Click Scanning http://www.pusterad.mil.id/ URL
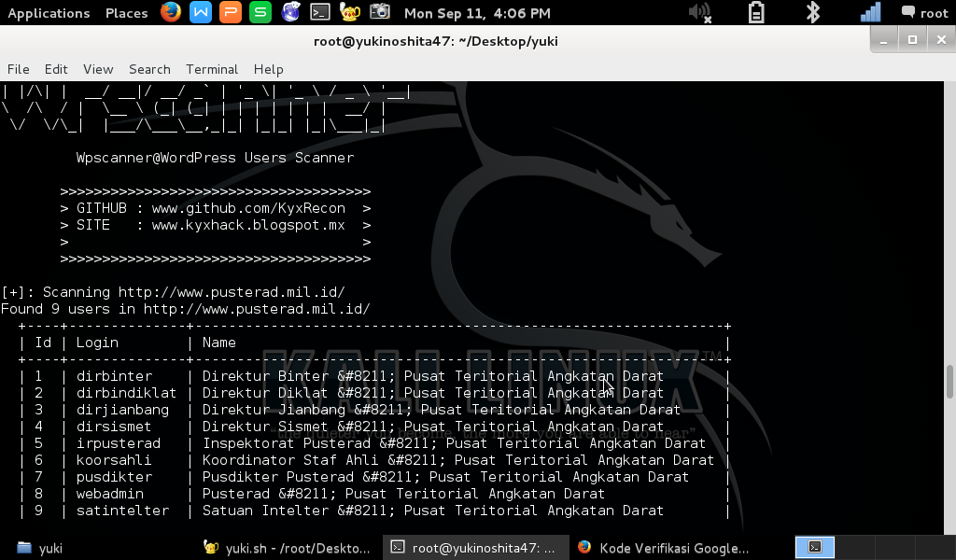Screen dimensions: 956x560 tap(232, 292)
